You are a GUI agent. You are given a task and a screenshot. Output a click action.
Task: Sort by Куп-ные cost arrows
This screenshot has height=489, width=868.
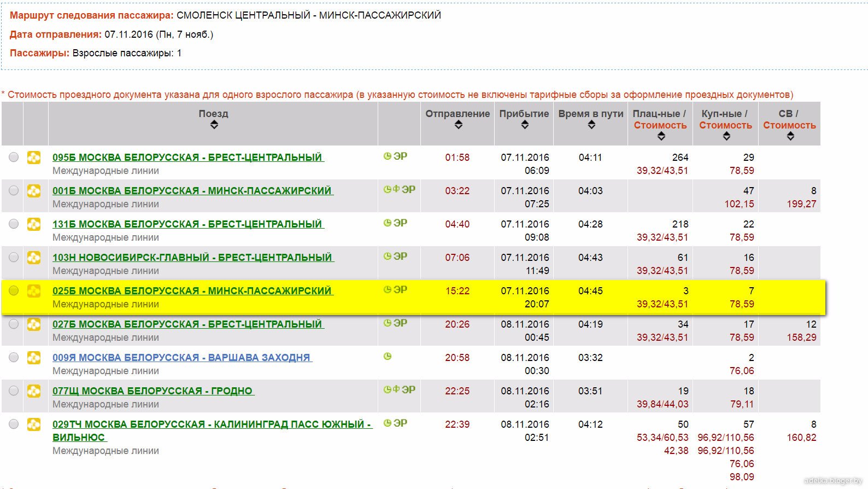[726, 136]
